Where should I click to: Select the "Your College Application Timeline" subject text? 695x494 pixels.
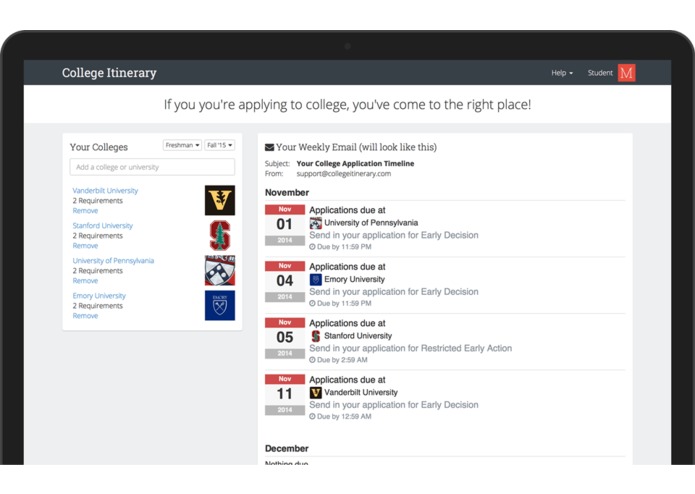[355, 163]
